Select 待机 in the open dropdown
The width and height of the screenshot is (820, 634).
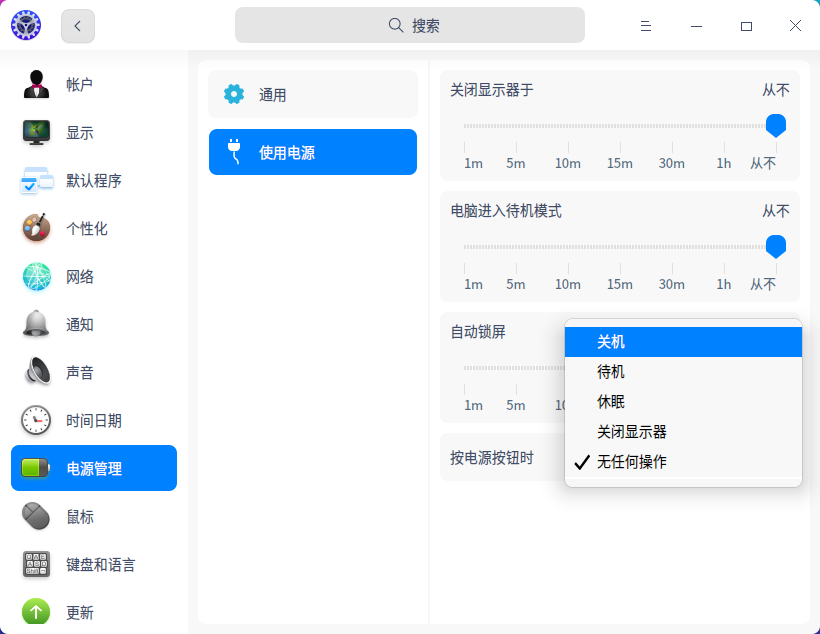tap(684, 371)
